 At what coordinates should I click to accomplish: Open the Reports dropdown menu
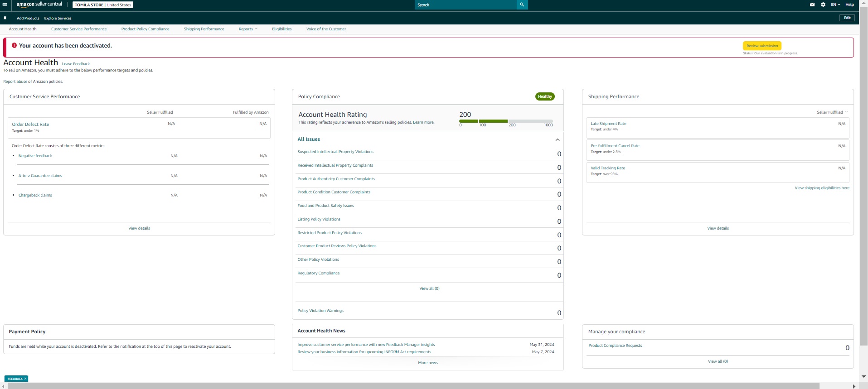click(248, 29)
